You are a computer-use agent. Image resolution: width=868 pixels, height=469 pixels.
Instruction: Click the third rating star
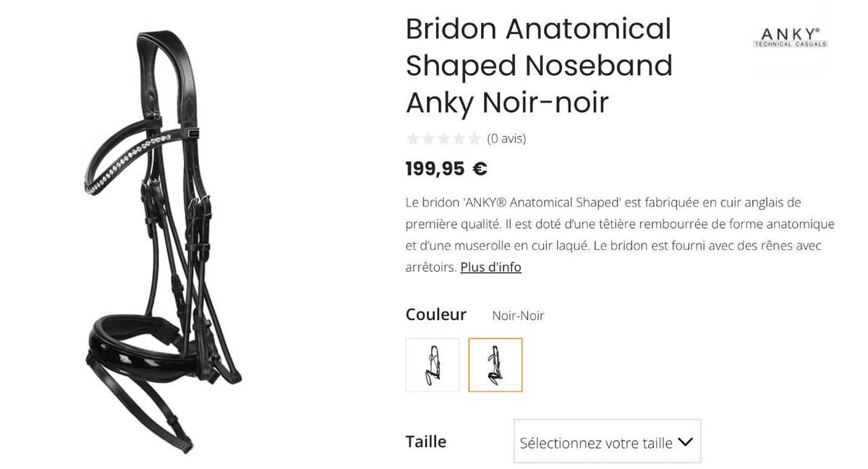[443, 139]
